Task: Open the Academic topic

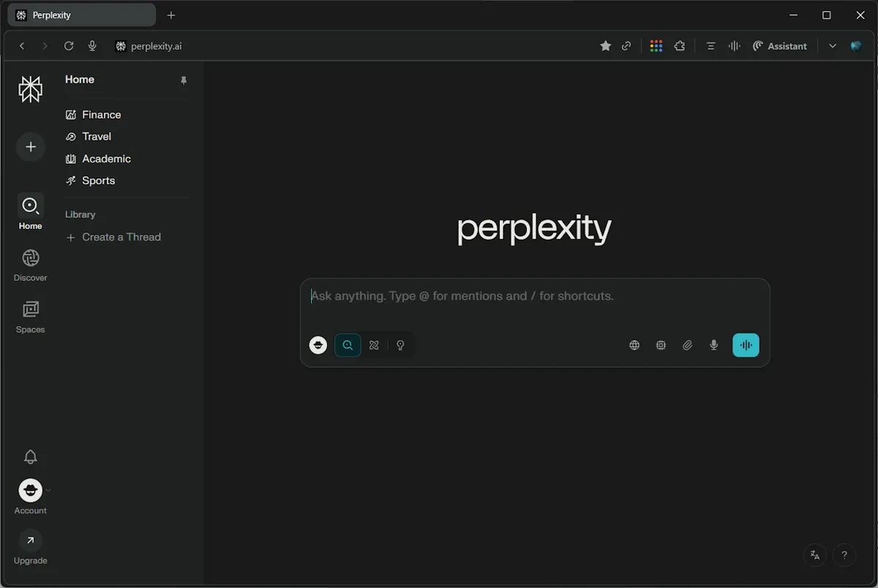Action: click(x=98, y=159)
